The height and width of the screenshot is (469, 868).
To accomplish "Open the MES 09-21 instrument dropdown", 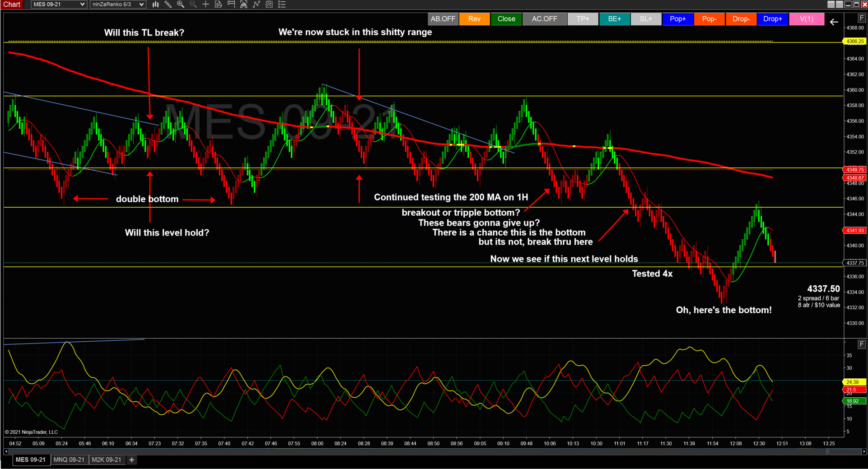I will 59,5.
